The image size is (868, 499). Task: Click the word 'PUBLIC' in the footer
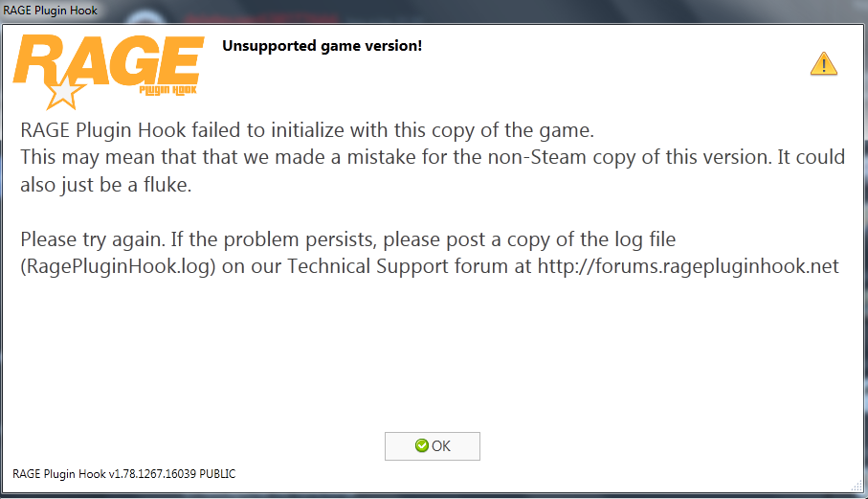(x=215, y=474)
